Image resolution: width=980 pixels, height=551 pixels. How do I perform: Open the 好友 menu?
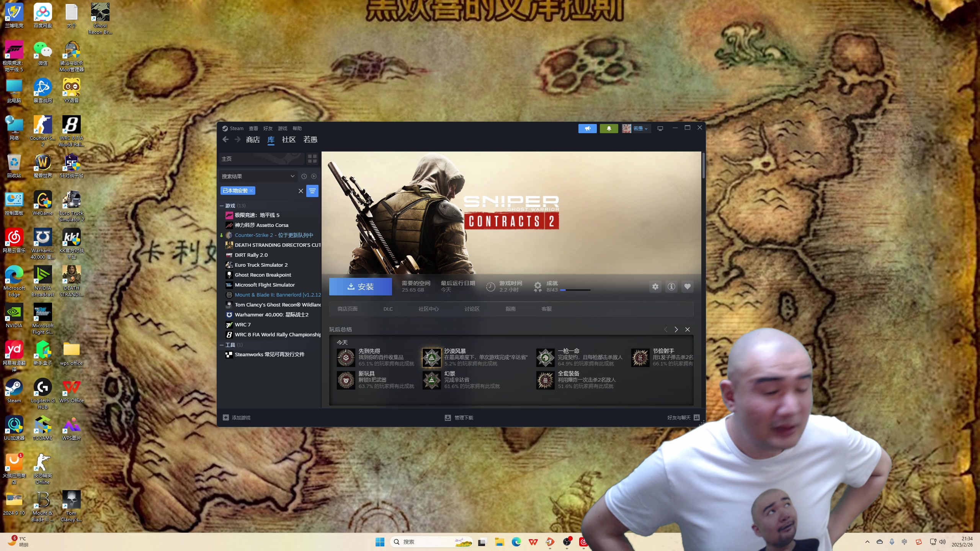268,129
